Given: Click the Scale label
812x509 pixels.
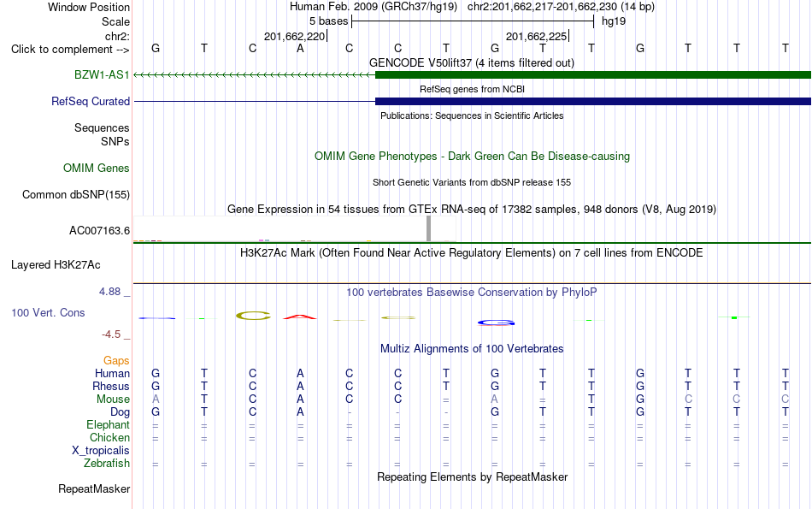Looking at the screenshot, I should point(115,21).
